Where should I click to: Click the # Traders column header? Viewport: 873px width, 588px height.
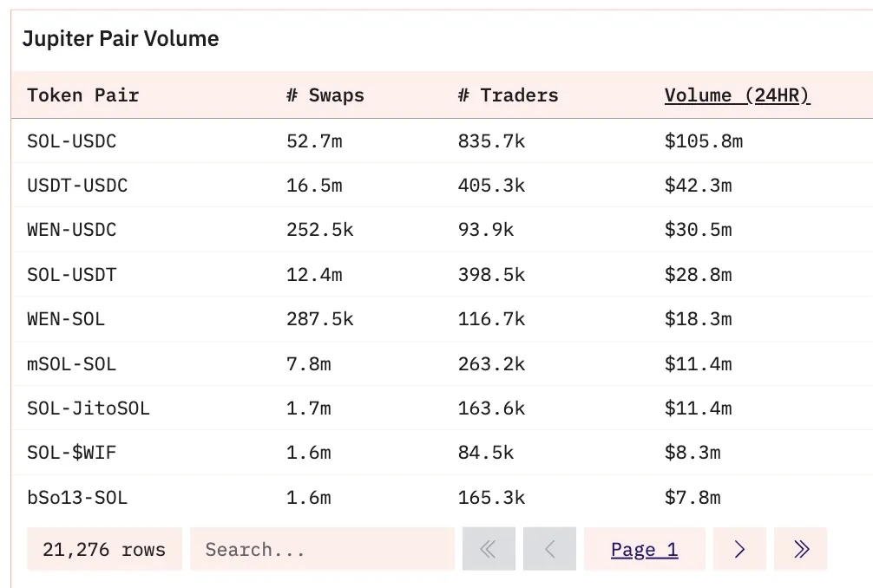[x=508, y=95]
